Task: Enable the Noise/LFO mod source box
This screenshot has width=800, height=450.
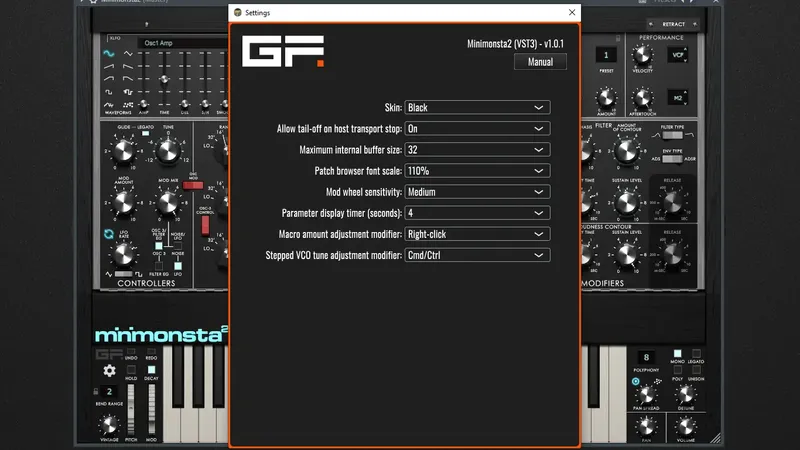Action: click(178, 246)
